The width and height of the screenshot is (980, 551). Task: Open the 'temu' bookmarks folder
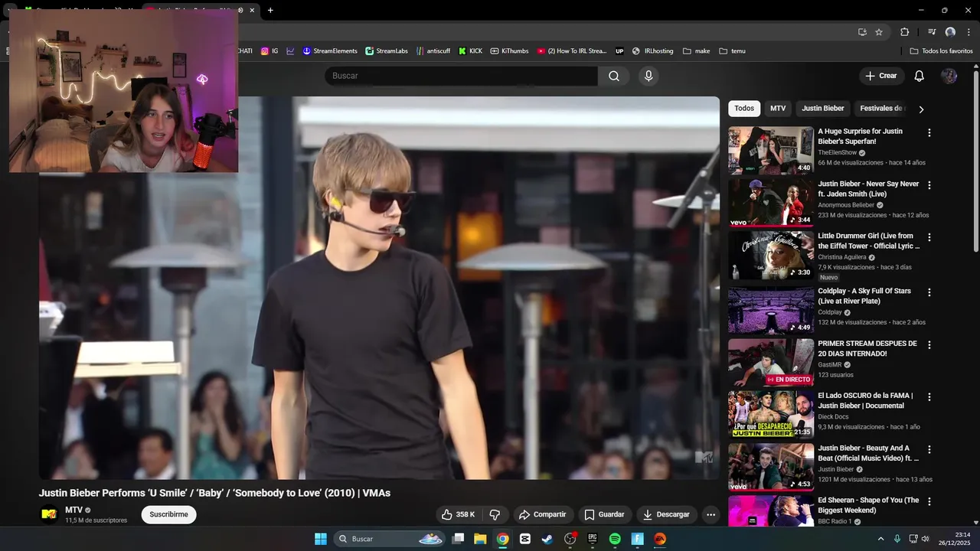click(732, 51)
